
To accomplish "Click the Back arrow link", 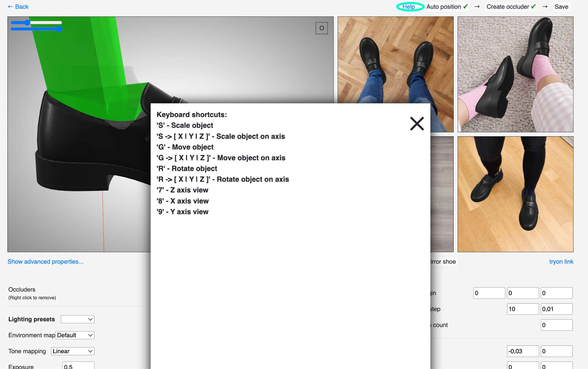I will pyautogui.click(x=18, y=7).
